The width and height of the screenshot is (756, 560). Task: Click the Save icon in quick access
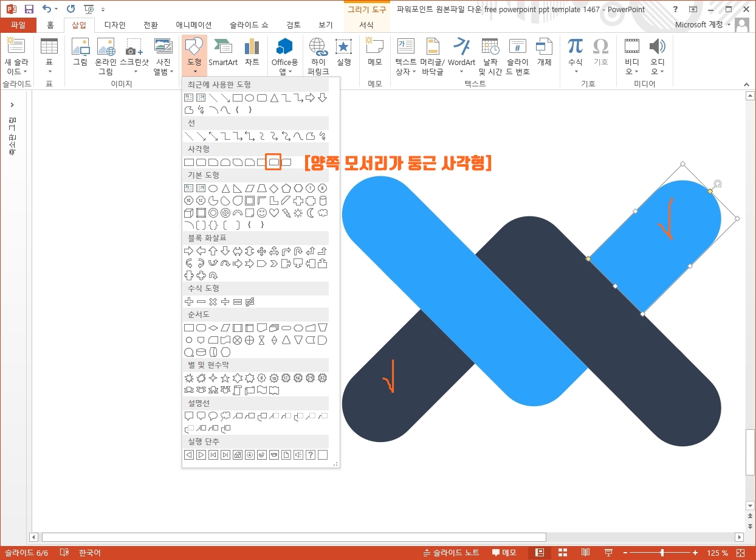tap(29, 9)
